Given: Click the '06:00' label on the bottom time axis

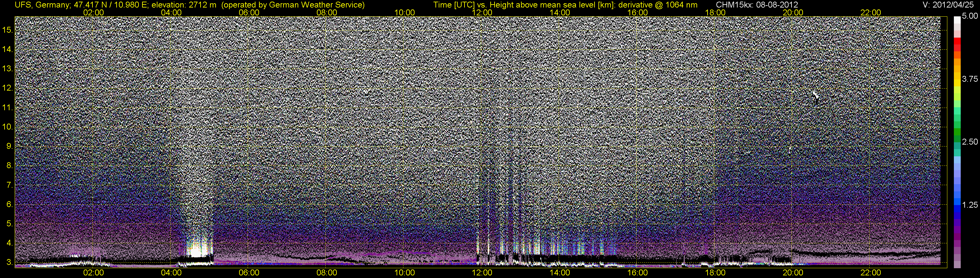Looking at the screenshot, I should point(249,273).
